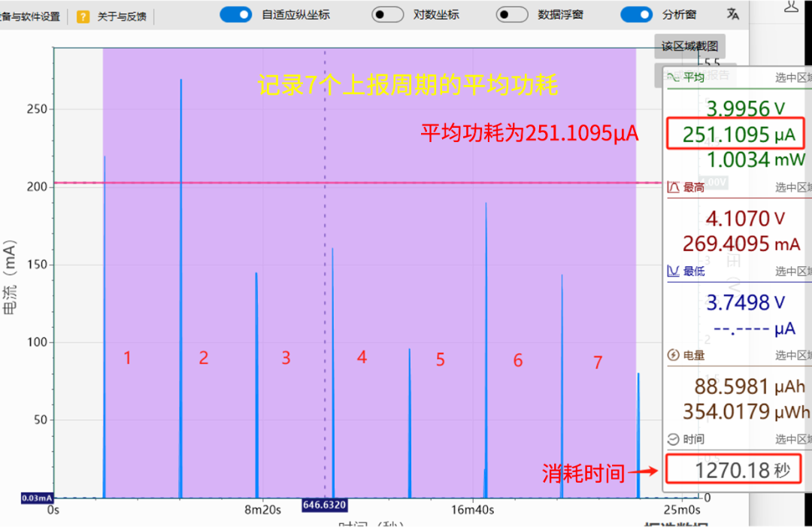812x527 pixels.
Task: Click the 该区域截图 button
Action: [x=689, y=46]
